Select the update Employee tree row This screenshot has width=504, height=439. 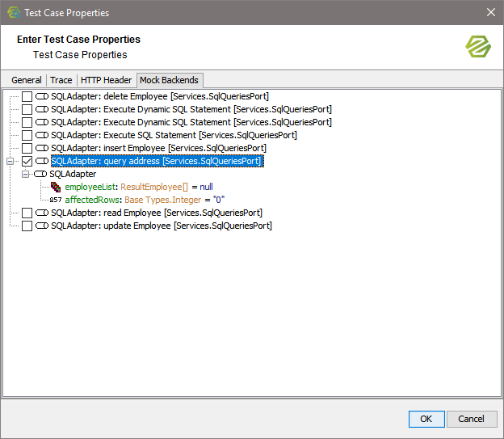click(x=161, y=226)
